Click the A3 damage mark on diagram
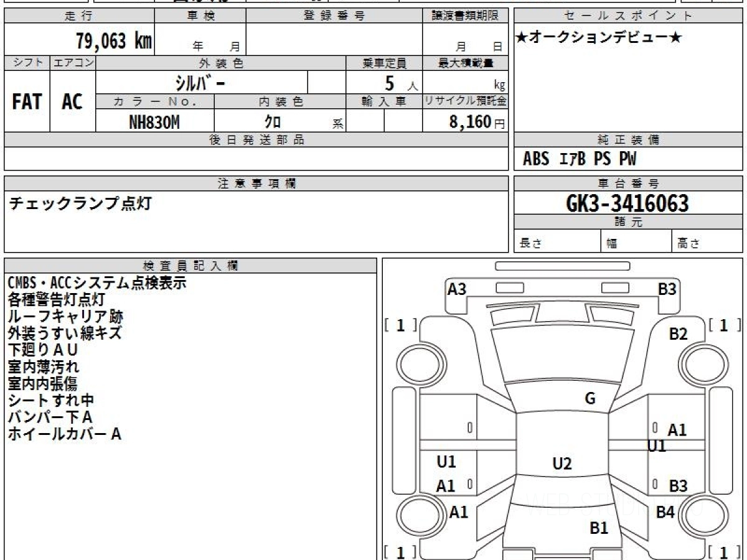The width and height of the screenshot is (747, 560). point(457,289)
